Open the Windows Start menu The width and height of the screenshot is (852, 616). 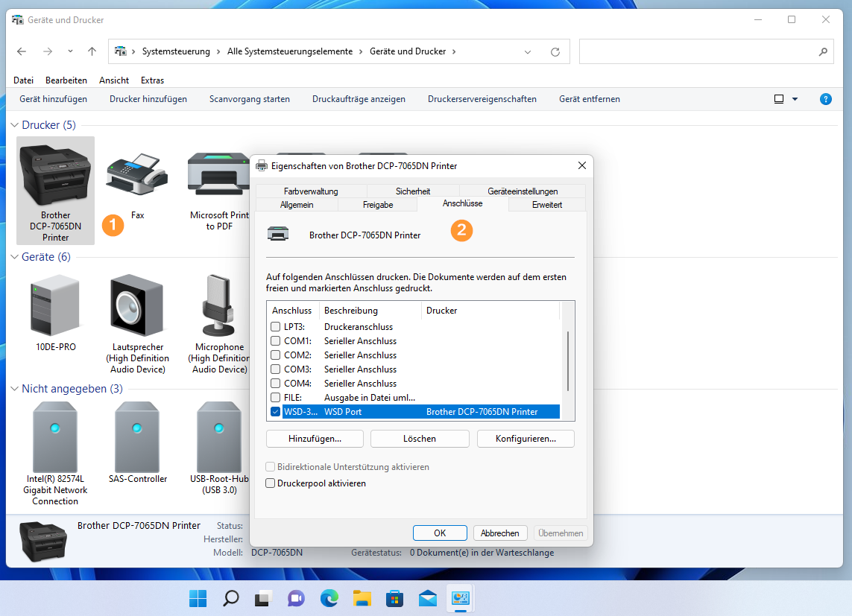click(198, 599)
